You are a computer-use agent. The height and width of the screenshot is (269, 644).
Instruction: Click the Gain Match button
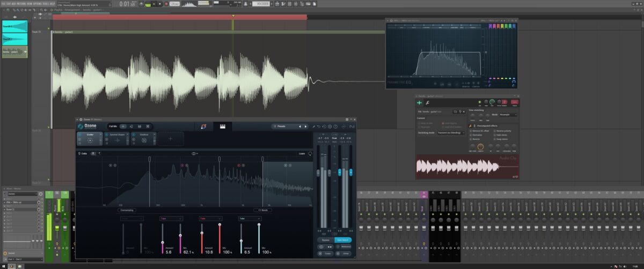pos(343,240)
